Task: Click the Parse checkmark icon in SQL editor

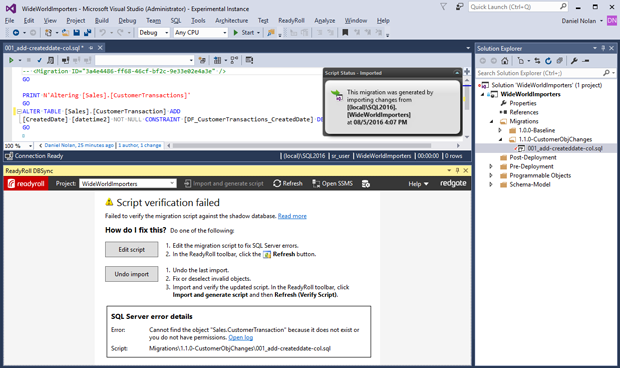Action: click(39, 60)
